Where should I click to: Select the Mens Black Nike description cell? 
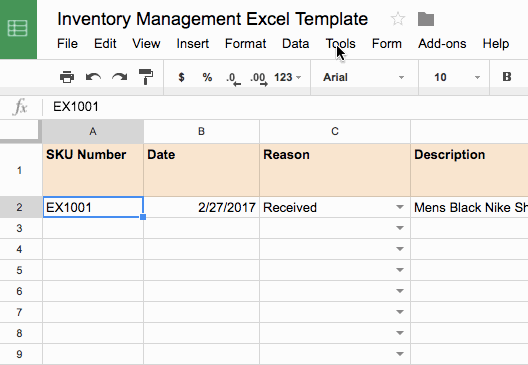pyautogui.click(x=469, y=207)
